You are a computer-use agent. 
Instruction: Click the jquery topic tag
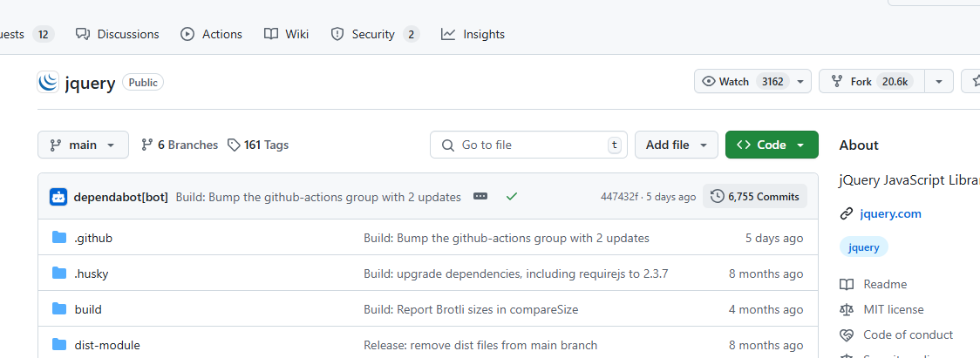point(864,247)
